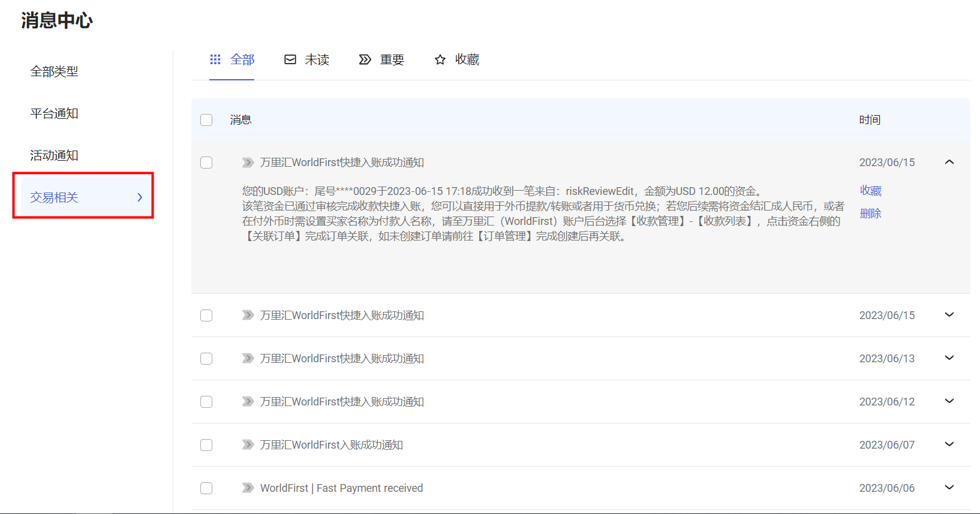Screen dimensions: 980x514
Task: Click the importance marker on the 2023/06/07 message
Action: coord(248,444)
